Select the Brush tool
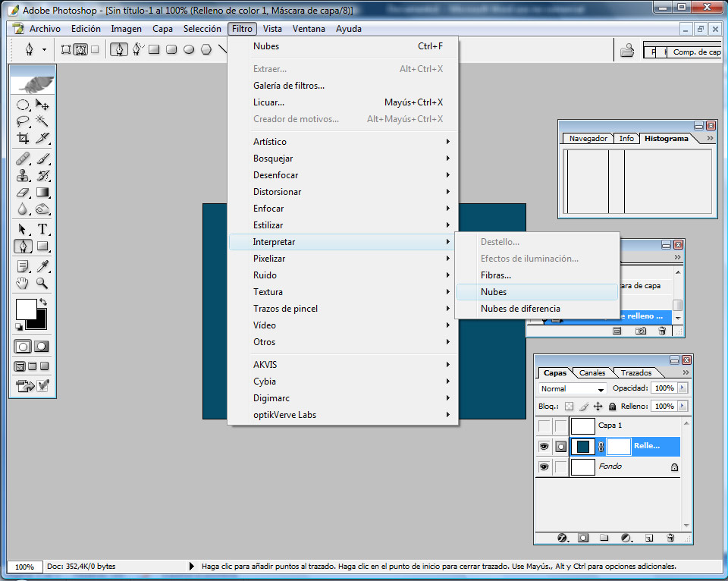 tap(42, 159)
